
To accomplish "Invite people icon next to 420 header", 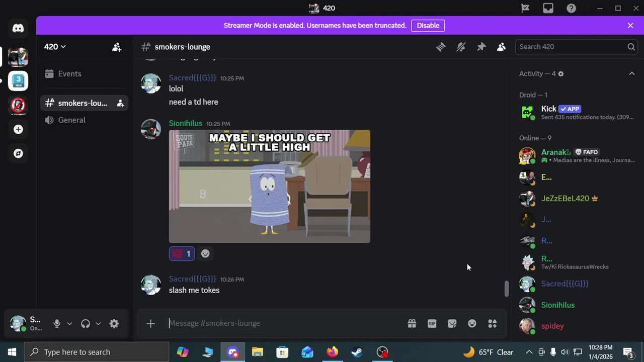I will tap(117, 47).
